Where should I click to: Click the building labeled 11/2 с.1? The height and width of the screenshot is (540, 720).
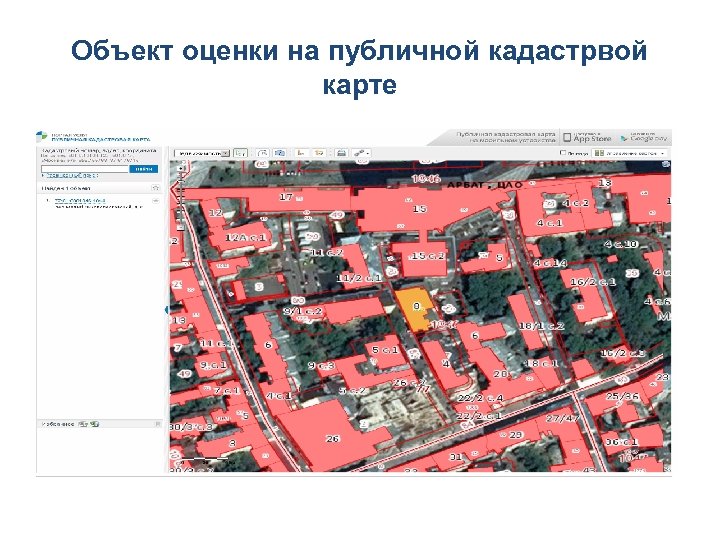[359, 278]
